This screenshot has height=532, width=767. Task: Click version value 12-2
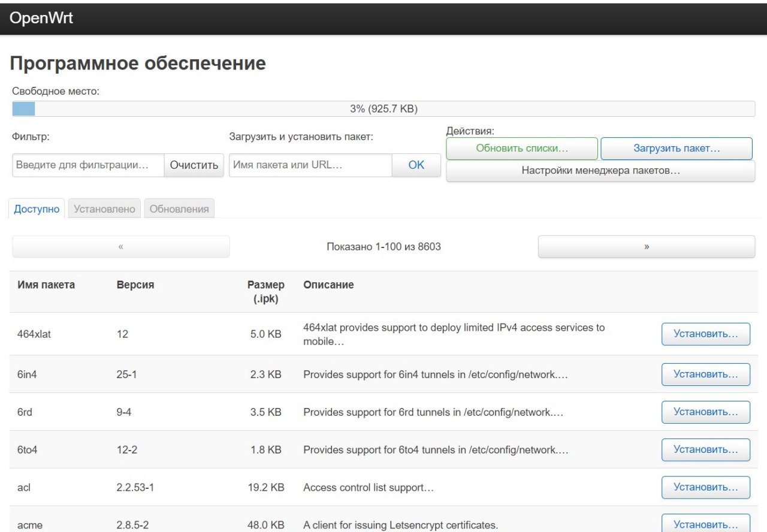(x=126, y=450)
